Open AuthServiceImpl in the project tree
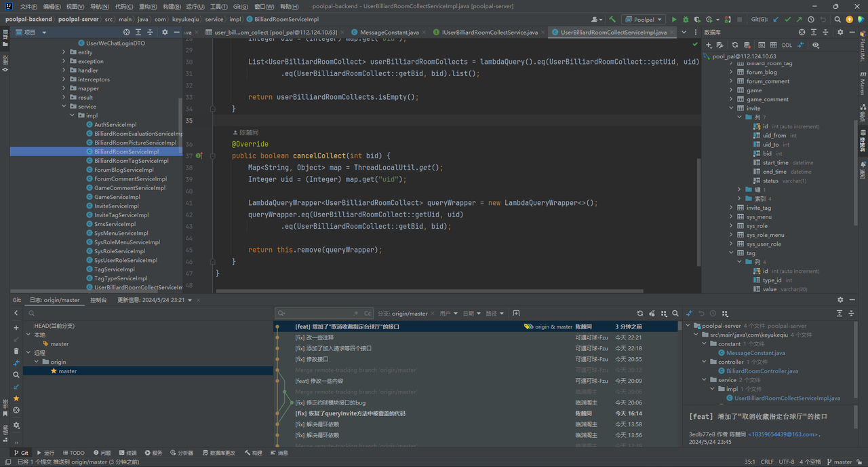 coord(115,125)
